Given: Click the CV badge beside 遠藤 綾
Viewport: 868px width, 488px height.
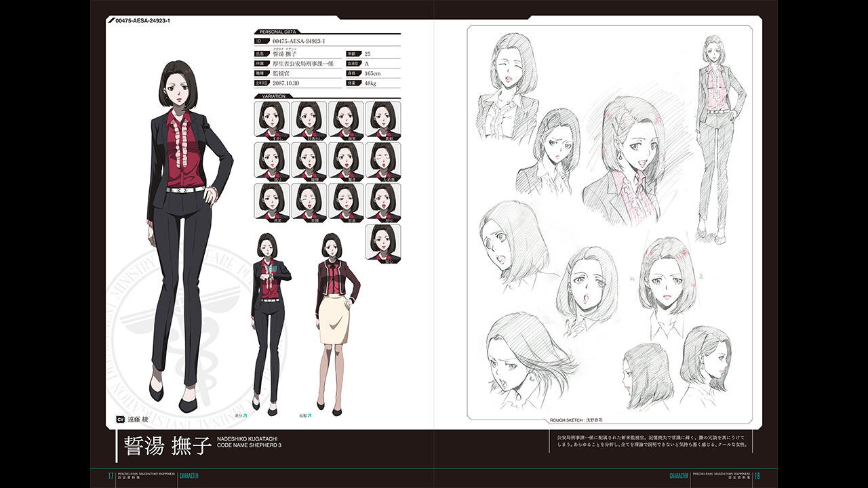Looking at the screenshot, I should click(x=119, y=420).
